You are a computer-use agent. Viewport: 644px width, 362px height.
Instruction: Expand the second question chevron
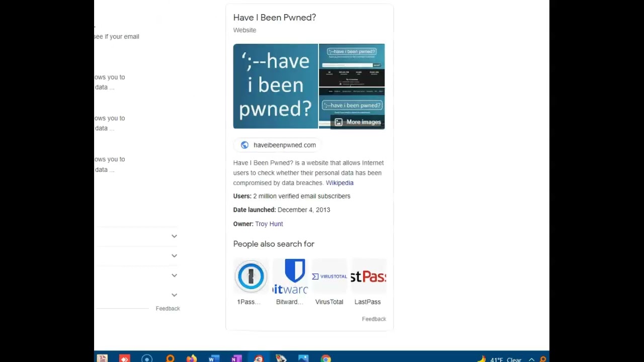(x=174, y=255)
